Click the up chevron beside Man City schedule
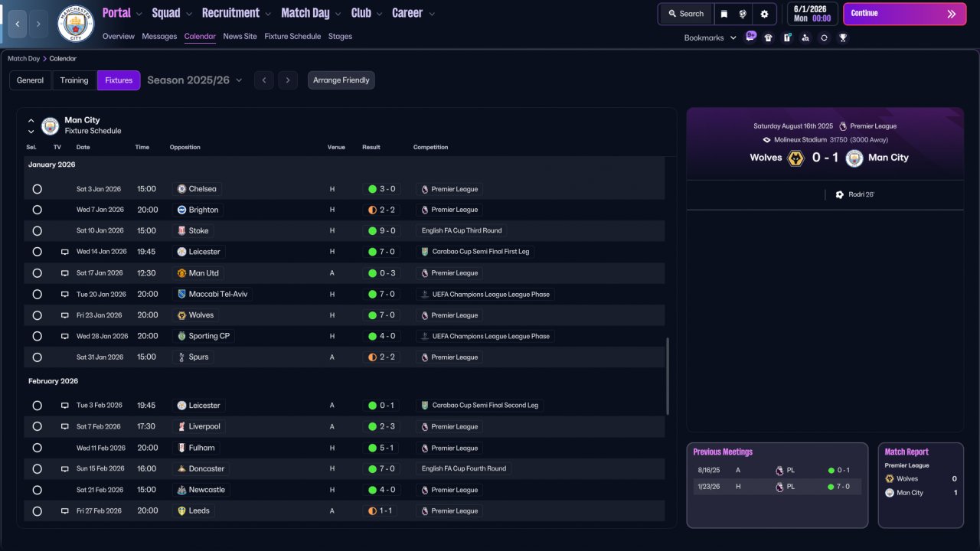Image resolution: width=980 pixels, height=551 pixels. click(x=31, y=120)
